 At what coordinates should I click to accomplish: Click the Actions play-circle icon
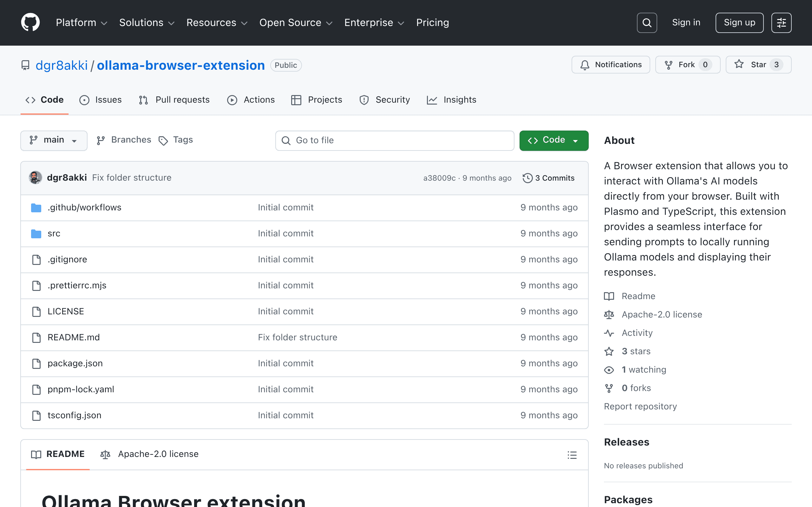pyautogui.click(x=232, y=100)
